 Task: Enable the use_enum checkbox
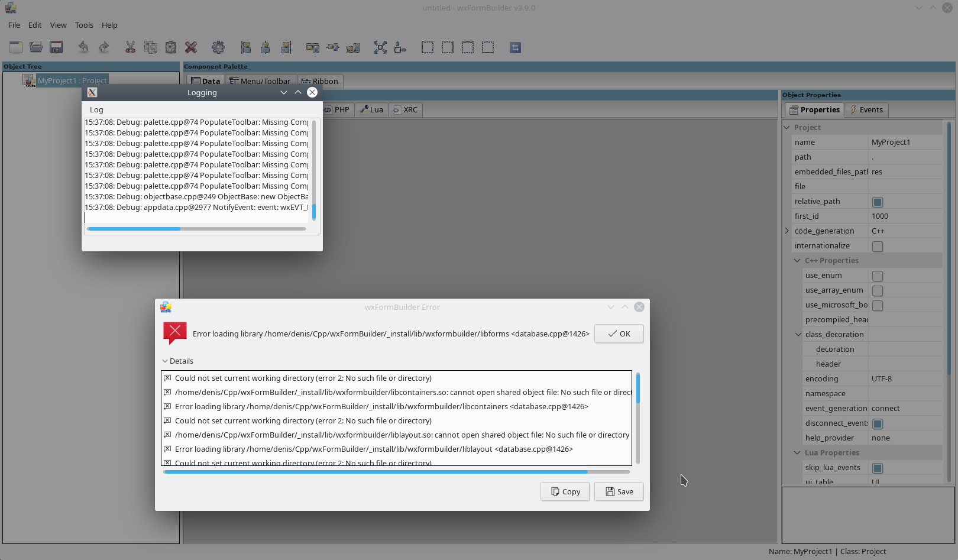[878, 276]
